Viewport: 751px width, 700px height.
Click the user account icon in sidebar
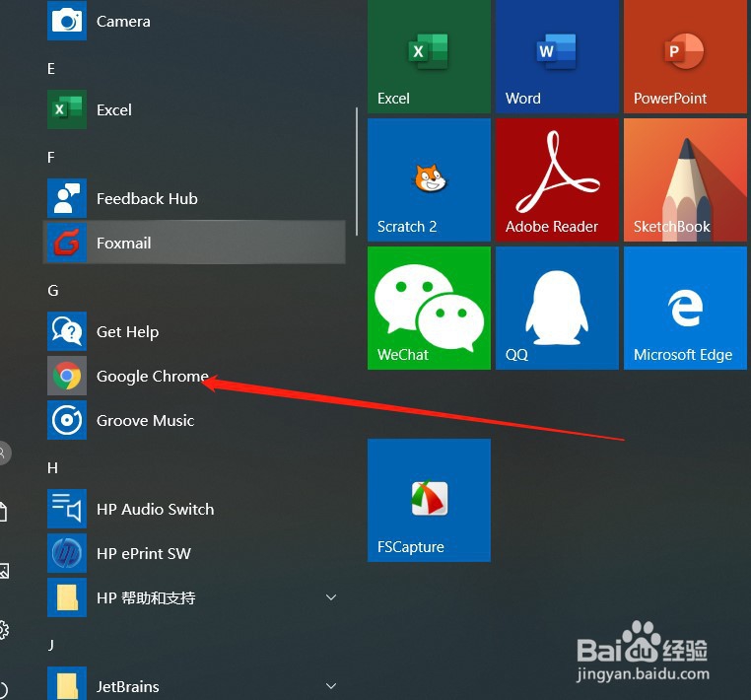(4, 453)
